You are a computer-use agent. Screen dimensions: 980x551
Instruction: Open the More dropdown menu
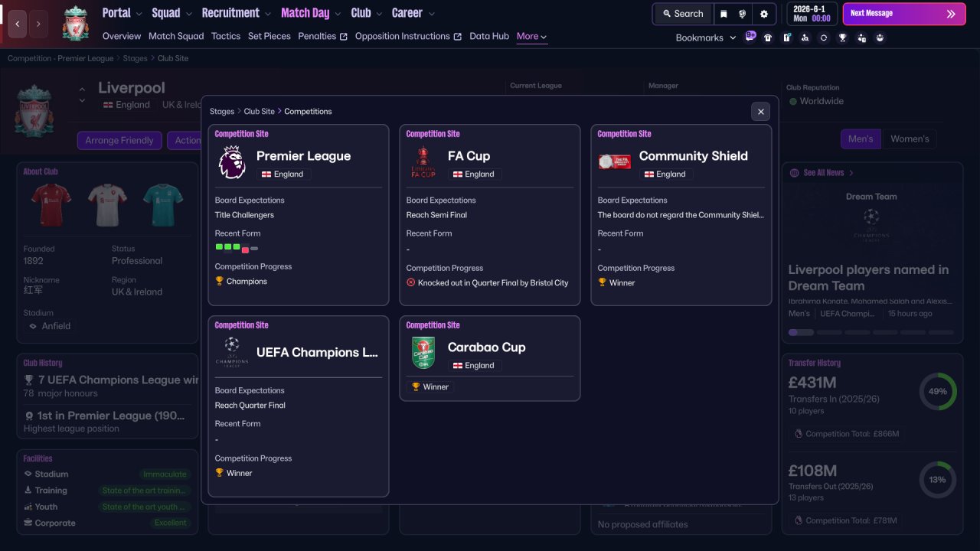[531, 37]
